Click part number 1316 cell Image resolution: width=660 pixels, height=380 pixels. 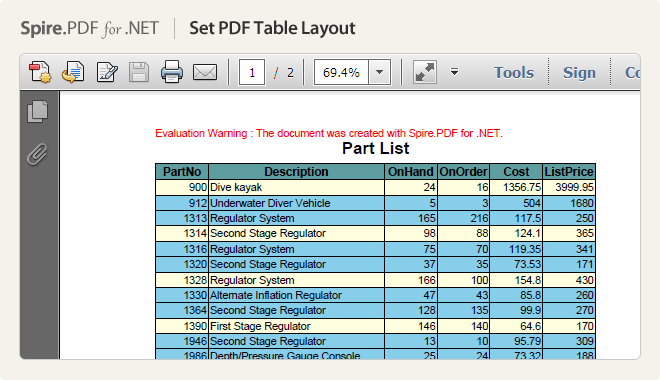pos(182,249)
